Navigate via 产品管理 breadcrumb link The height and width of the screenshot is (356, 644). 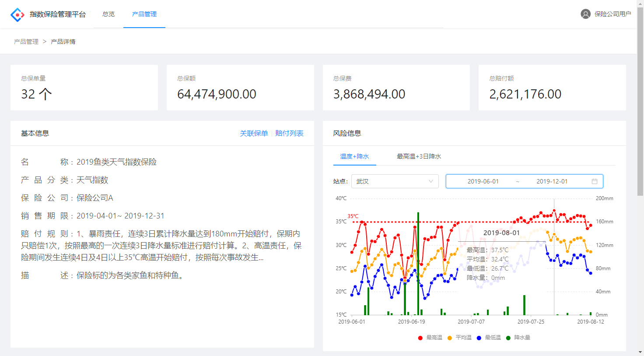click(x=26, y=41)
